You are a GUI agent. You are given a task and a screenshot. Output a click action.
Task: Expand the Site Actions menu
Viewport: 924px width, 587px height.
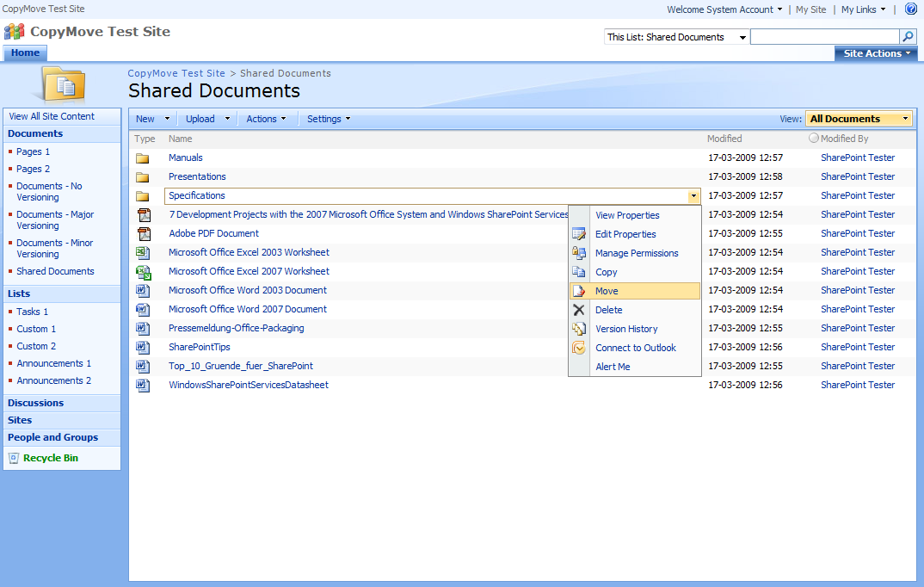[877, 53]
